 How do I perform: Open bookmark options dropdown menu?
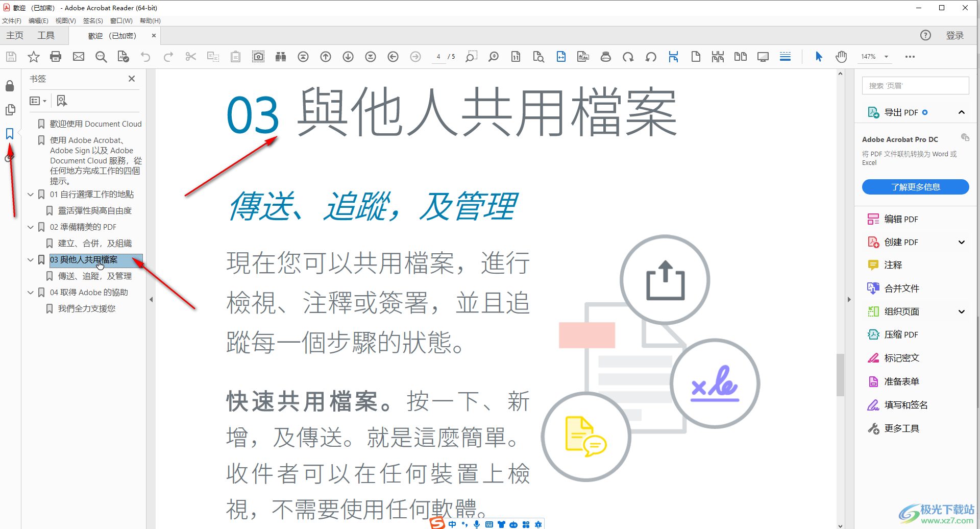point(38,101)
